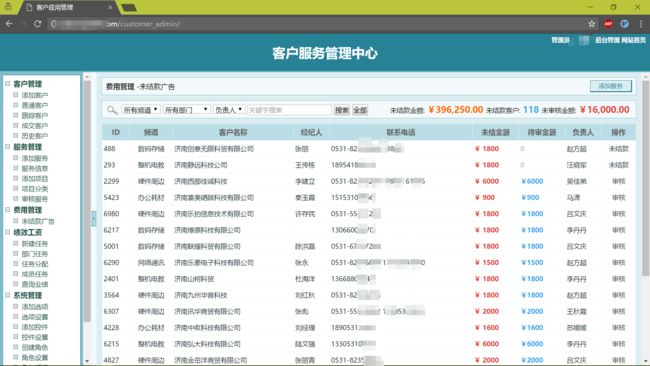
Task: Open 查询业绩 in the sidebar
Action: pyautogui.click(x=35, y=284)
